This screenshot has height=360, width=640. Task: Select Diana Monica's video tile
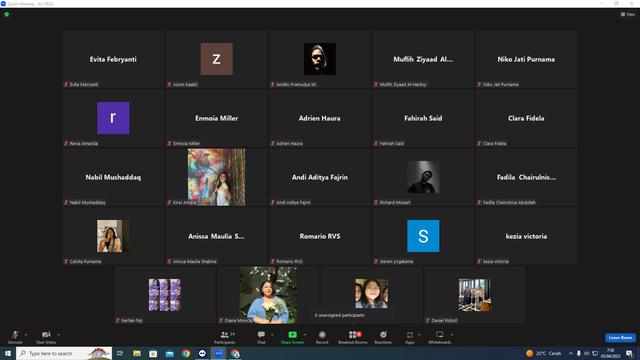point(268,295)
